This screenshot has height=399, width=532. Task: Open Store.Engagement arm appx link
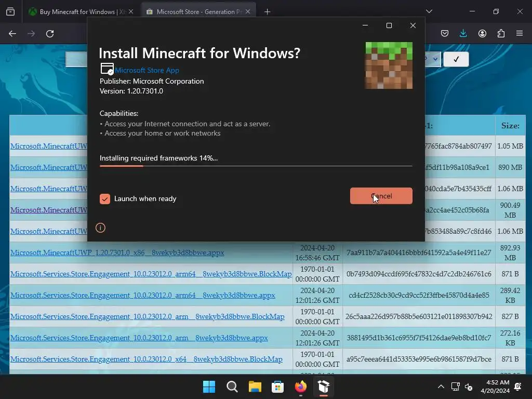coord(139,338)
